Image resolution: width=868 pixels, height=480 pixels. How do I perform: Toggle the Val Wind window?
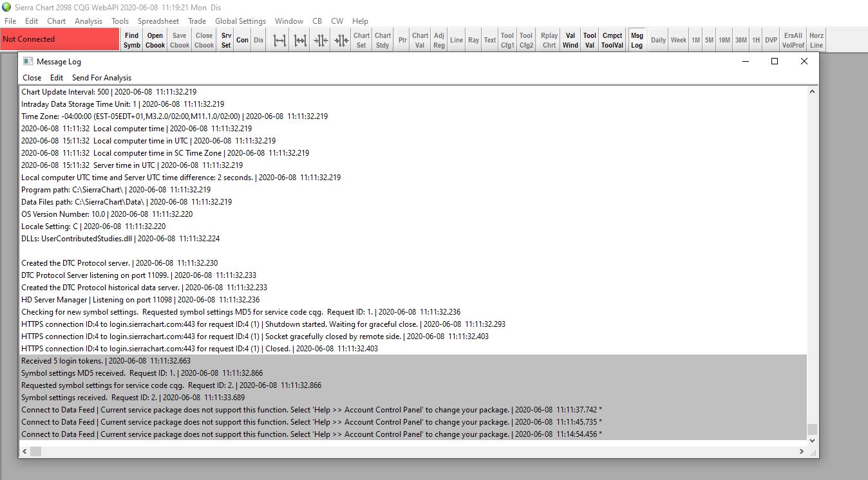click(x=571, y=40)
